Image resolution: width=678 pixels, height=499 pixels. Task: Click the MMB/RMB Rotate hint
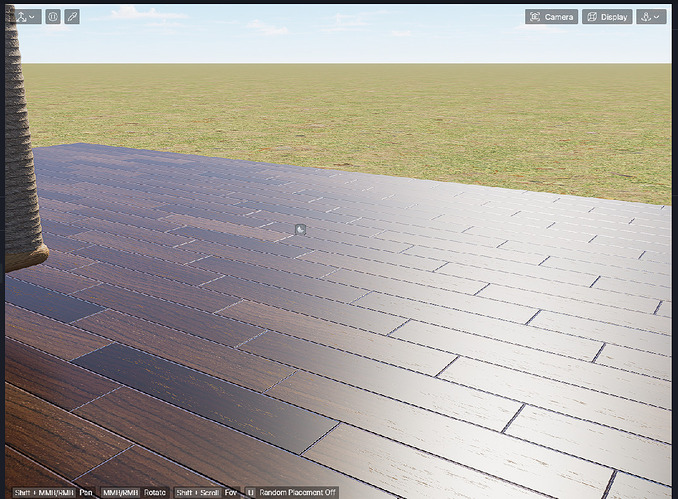(134, 493)
